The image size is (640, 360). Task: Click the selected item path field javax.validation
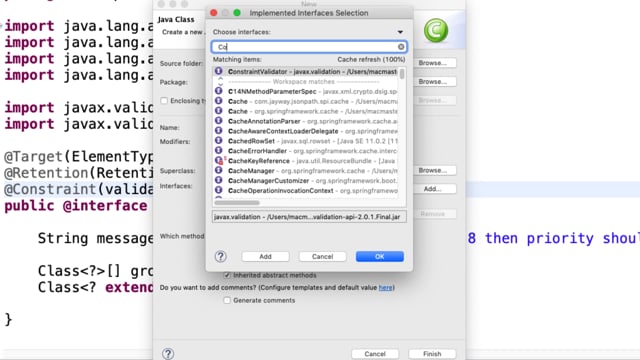309,217
